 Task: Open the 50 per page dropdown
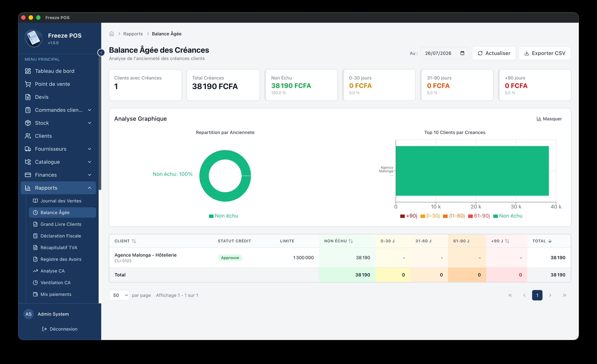coord(119,295)
